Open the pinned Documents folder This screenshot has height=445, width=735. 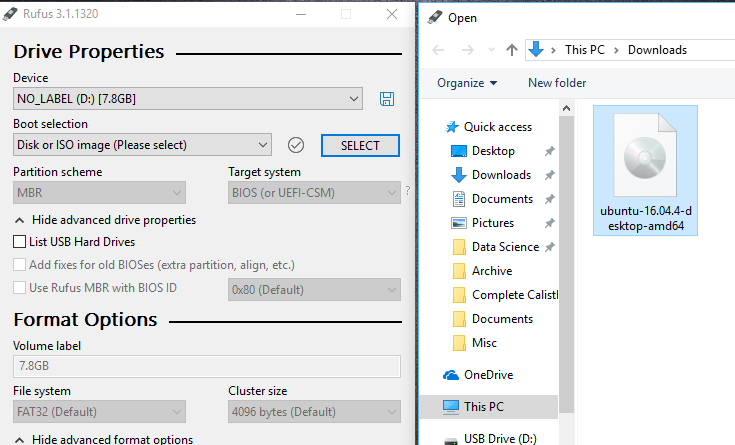(x=502, y=199)
